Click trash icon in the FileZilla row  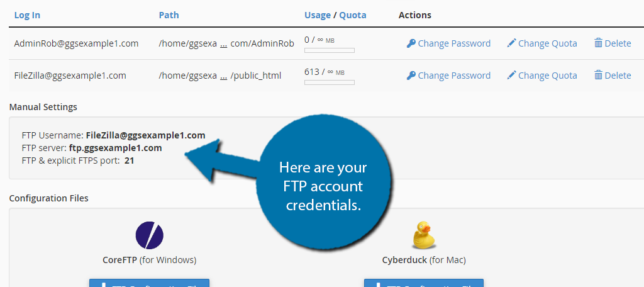tap(598, 76)
